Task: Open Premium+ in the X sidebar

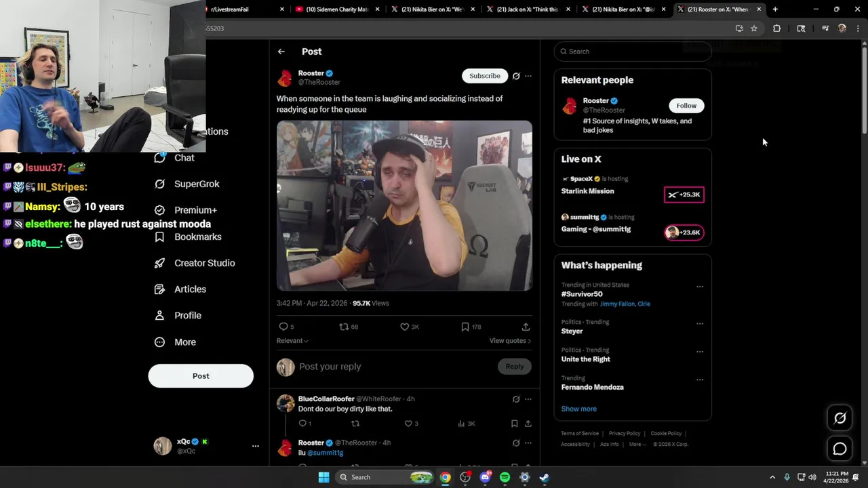Action: pos(186,210)
